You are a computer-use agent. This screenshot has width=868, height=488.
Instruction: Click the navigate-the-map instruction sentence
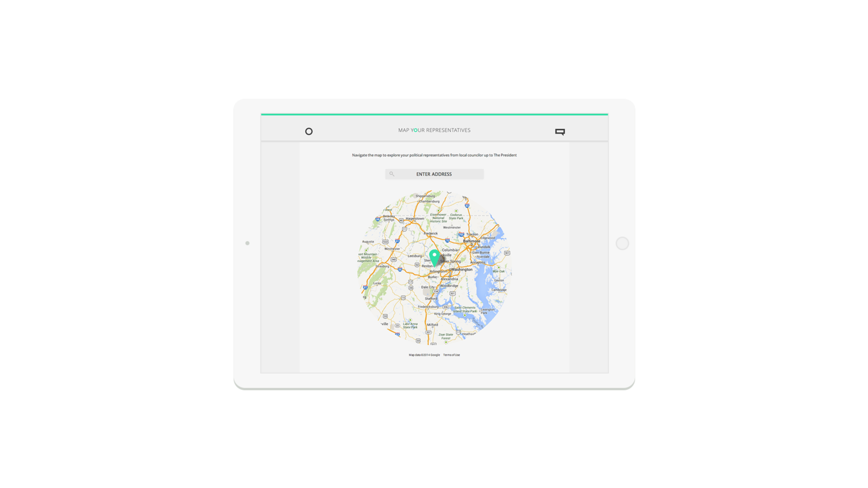434,155
